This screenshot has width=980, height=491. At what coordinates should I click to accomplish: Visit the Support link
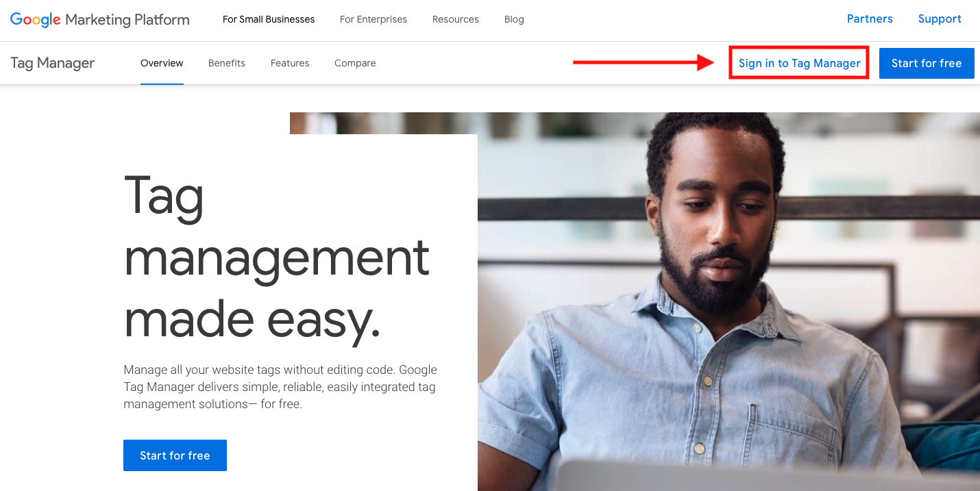tap(940, 19)
